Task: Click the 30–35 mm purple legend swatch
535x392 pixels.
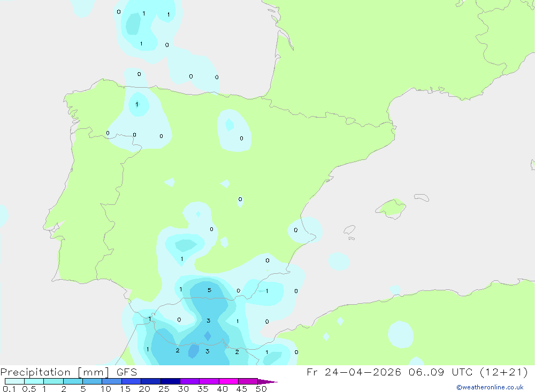Action: tap(190, 381)
